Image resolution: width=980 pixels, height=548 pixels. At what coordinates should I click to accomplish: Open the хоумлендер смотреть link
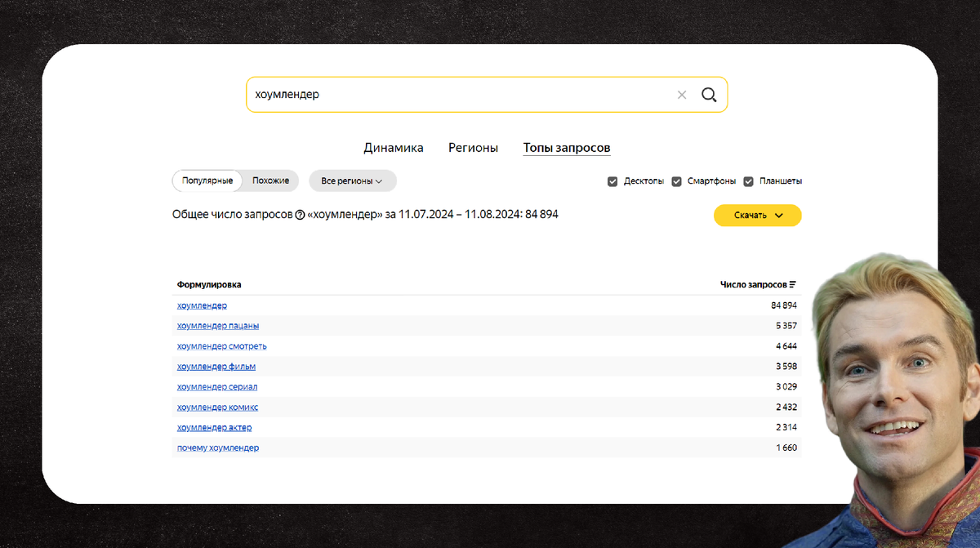(x=221, y=346)
